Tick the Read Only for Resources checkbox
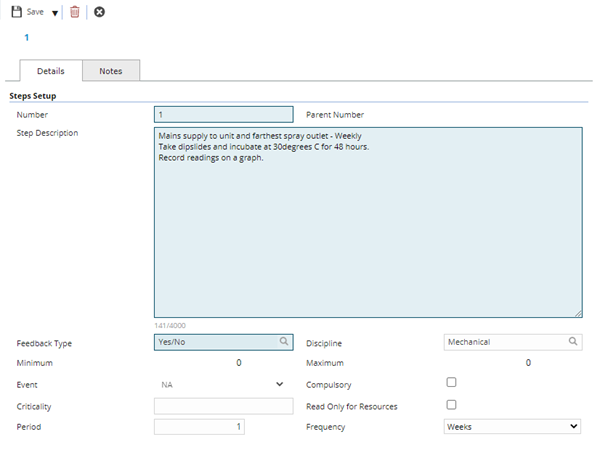This screenshot has width=600, height=458. pyautogui.click(x=451, y=405)
